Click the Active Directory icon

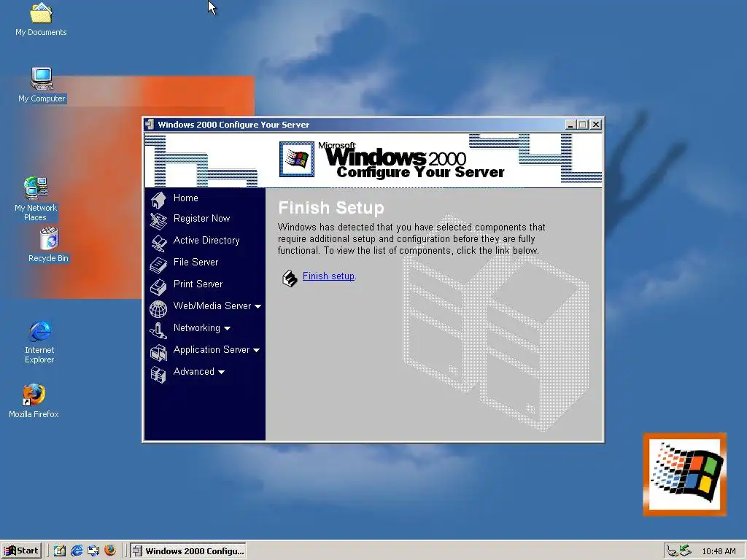[158, 244]
